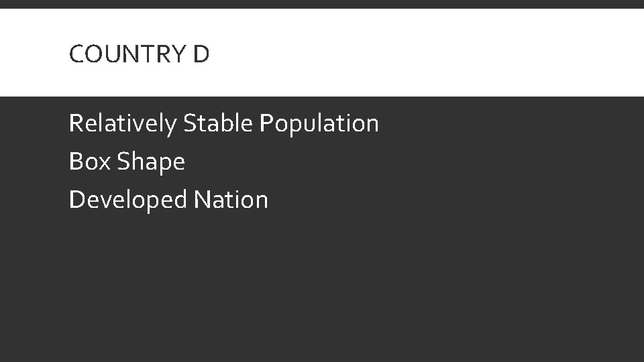Click the word Relatively
Screen dimensions: 644x362
[123, 123]
